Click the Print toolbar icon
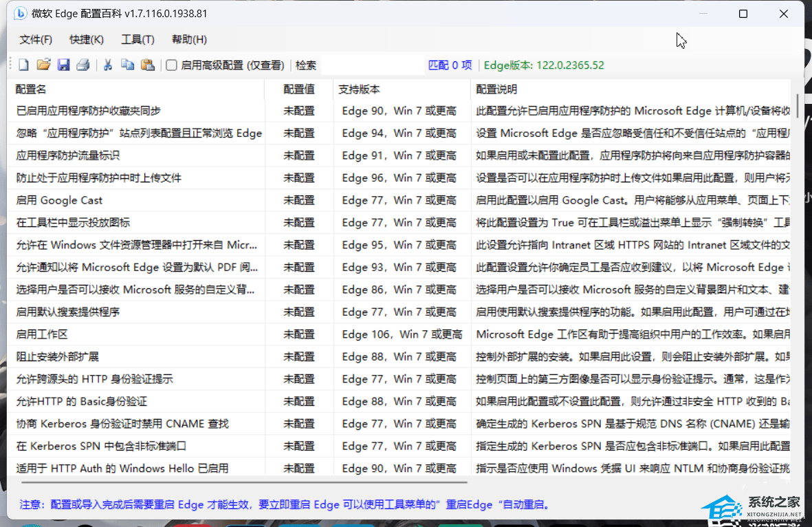The image size is (812, 527). tap(83, 65)
